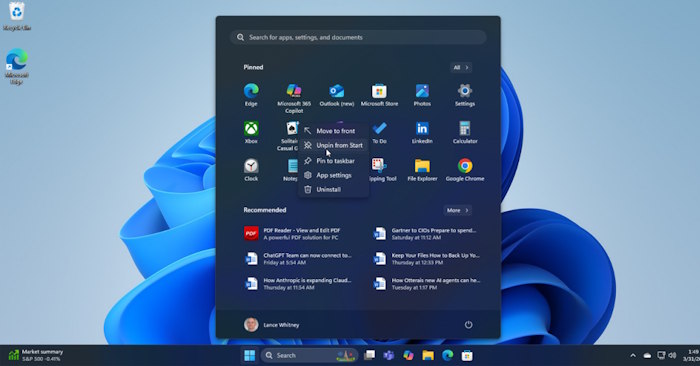
Task: Choose Move to front menu option
Action: click(333, 131)
